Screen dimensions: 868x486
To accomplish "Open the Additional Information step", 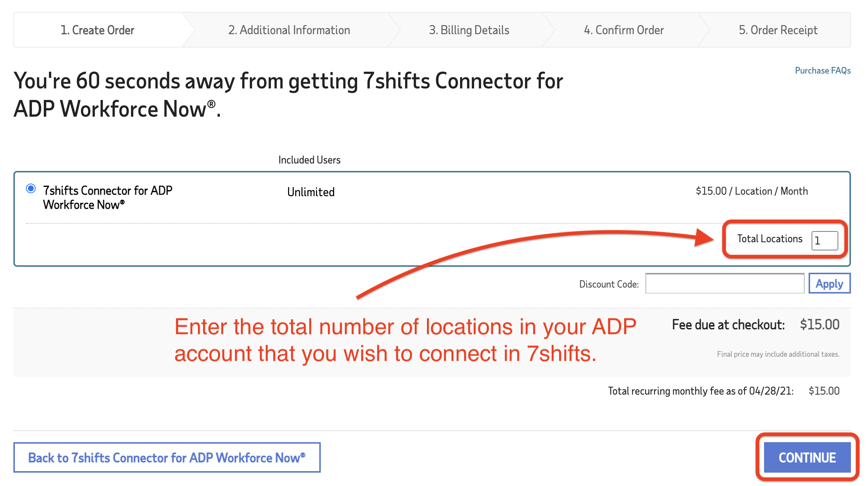I will point(289,30).
